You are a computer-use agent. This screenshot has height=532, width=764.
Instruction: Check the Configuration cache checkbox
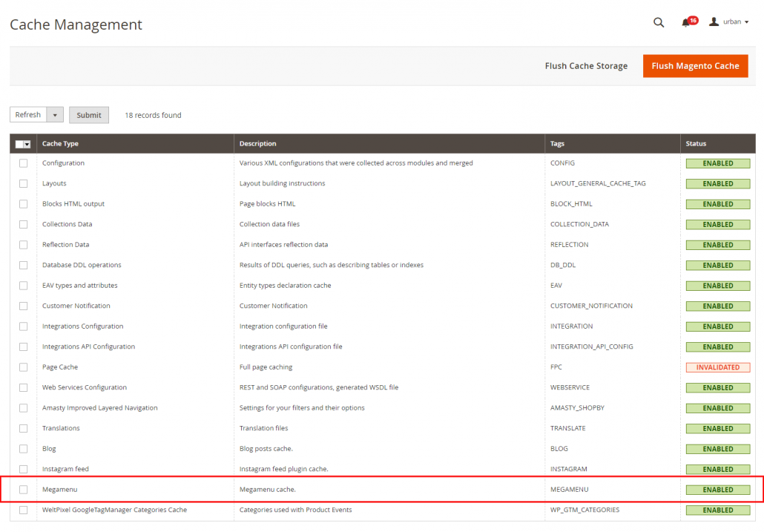23,162
